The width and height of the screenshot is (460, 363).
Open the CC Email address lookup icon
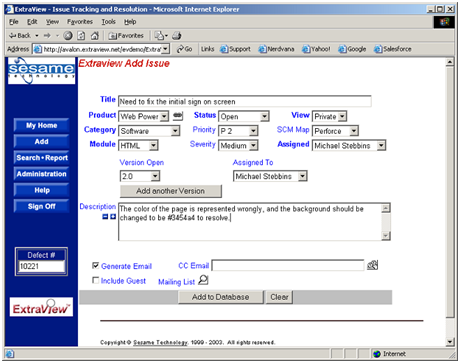pyautogui.click(x=372, y=265)
